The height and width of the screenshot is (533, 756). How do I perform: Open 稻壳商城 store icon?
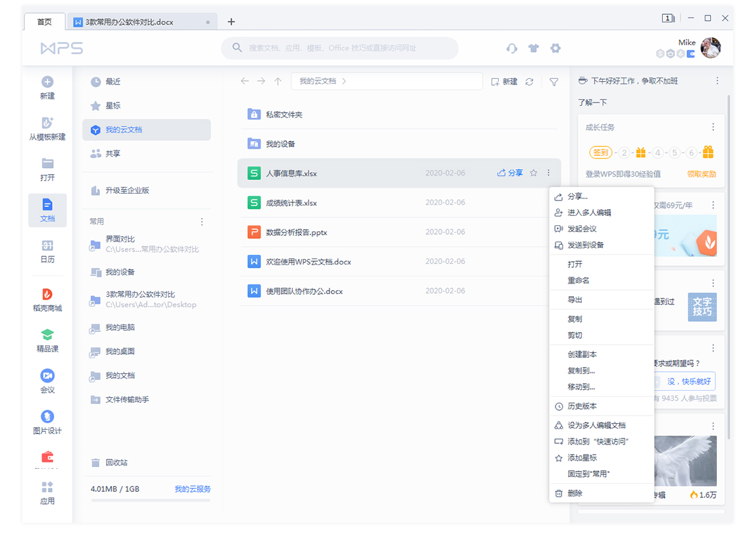tap(47, 294)
